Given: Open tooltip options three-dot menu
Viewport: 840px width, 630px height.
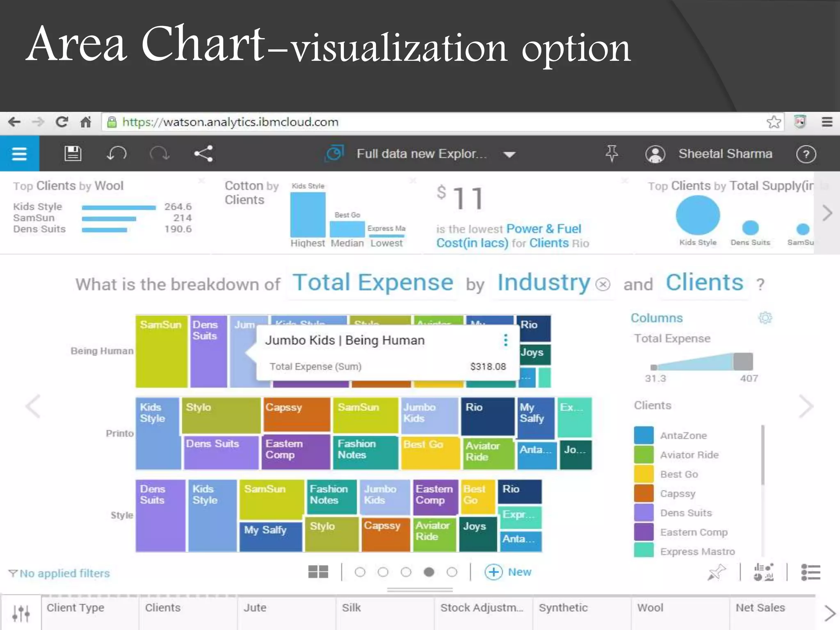Looking at the screenshot, I should pyautogui.click(x=506, y=340).
